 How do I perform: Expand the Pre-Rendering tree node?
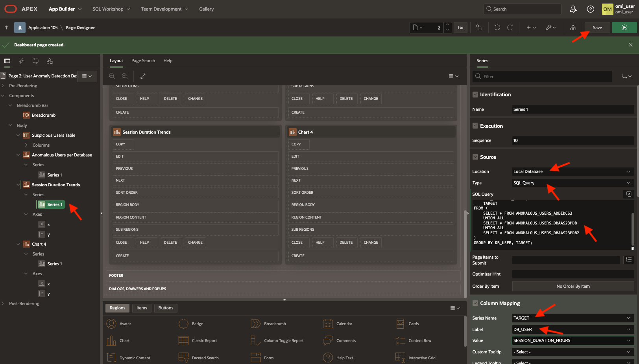[3, 86]
